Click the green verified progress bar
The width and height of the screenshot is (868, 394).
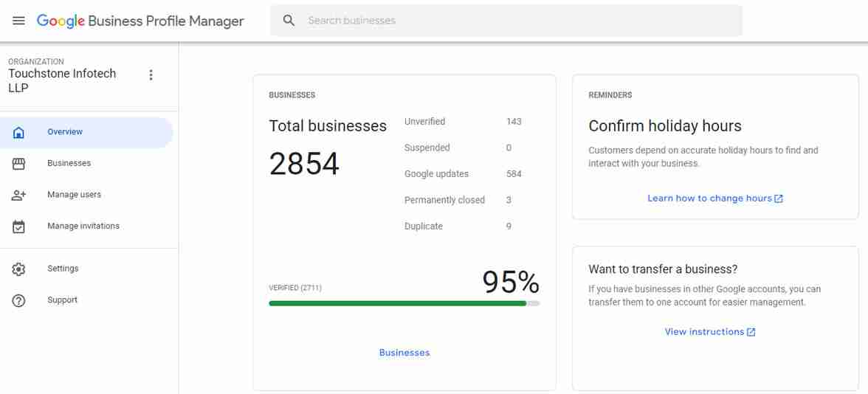(397, 303)
